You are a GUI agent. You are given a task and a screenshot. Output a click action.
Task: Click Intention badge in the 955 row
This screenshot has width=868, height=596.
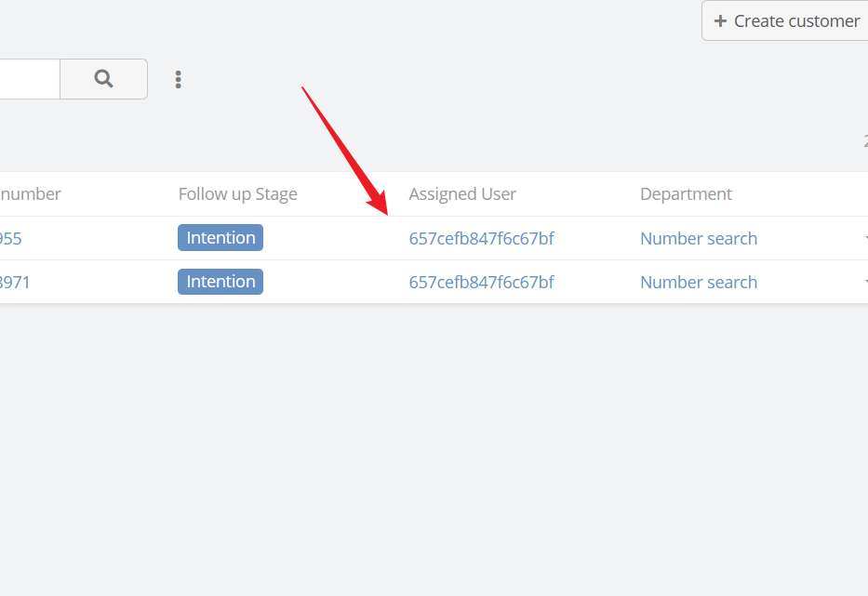[x=220, y=237]
